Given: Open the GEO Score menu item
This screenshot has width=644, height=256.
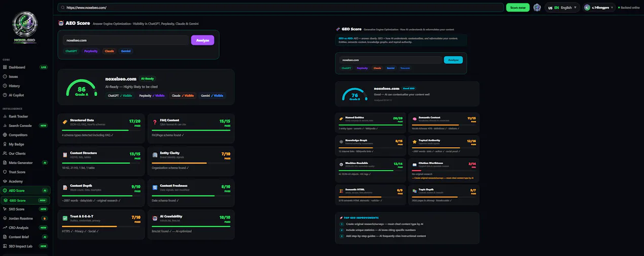Looking at the screenshot, I should pyautogui.click(x=25, y=200).
